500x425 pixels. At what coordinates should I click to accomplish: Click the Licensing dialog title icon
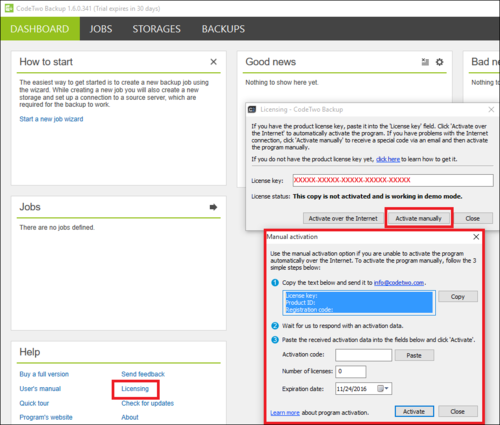(252, 109)
